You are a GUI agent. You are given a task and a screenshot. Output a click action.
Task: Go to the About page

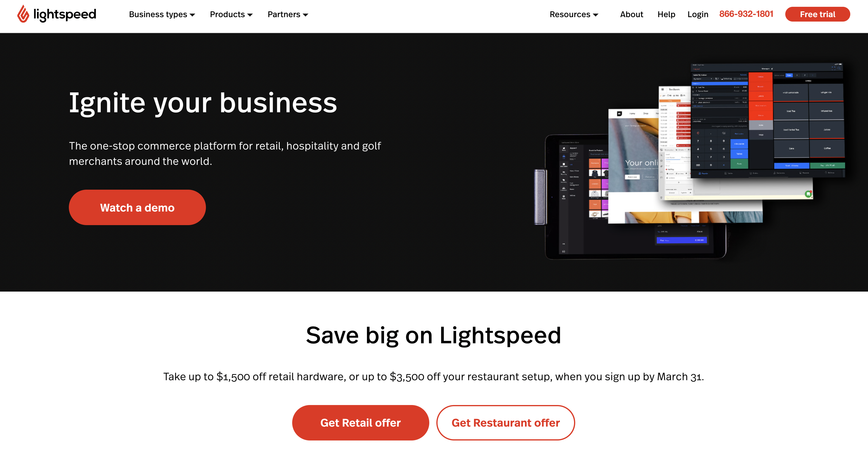[631, 14]
